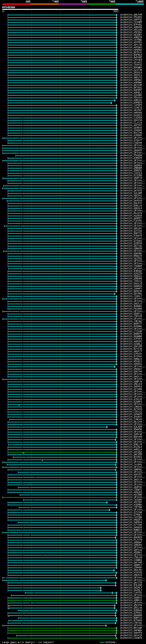The height and width of the screenshot is (644, 146).
Task: Select the UniRef100_A4RV66 label
Action: 131,113
